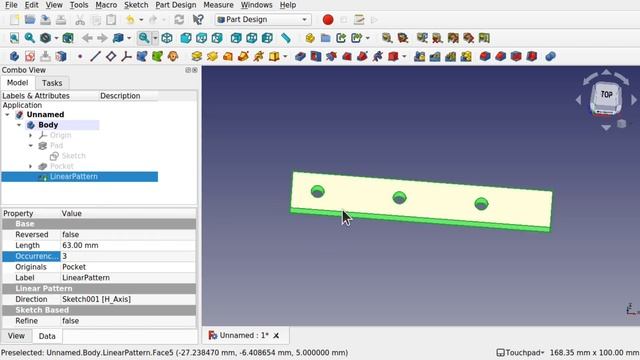640x360 pixels.
Task: Open the undo history dropdown arrow
Action: tap(141, 20)
